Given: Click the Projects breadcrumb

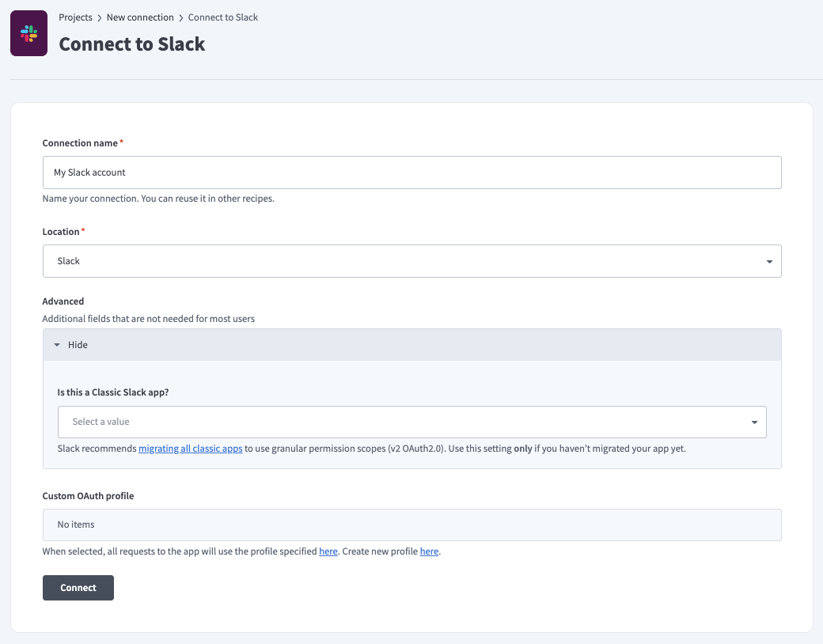Looking at the screenshot, I should (x=75, y=17).
